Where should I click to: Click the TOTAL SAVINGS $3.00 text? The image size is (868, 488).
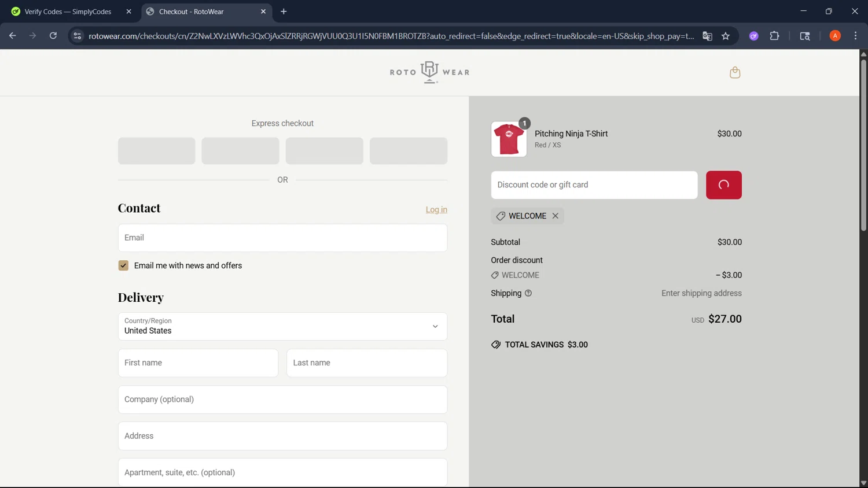(x=546, y=345)
